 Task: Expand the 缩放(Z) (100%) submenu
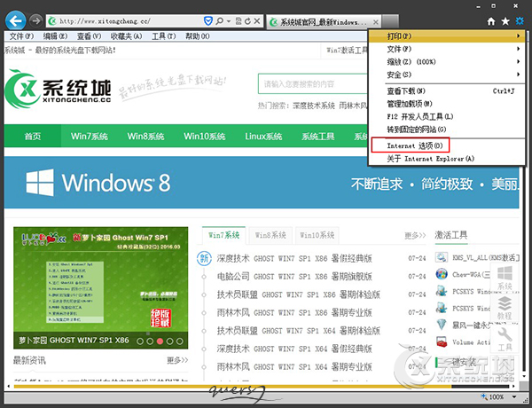tap(447, 62)
